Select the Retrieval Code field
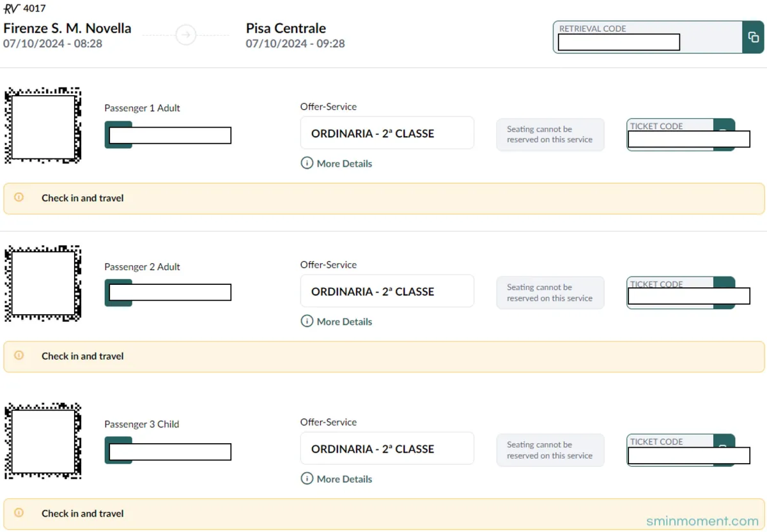Screen dimensions: 767x532 coord(647,37)
